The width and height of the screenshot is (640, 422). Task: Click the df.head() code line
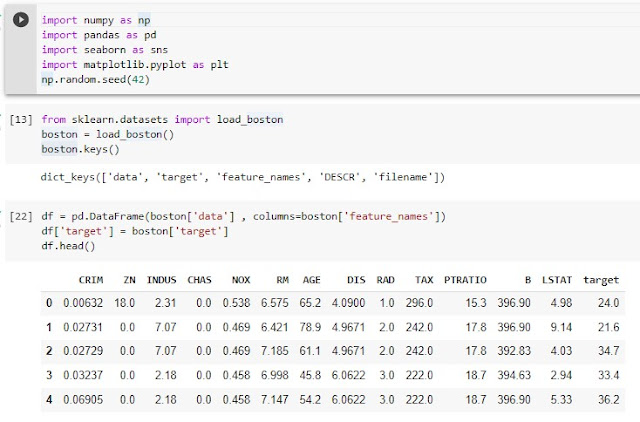[x=67, y=246]
